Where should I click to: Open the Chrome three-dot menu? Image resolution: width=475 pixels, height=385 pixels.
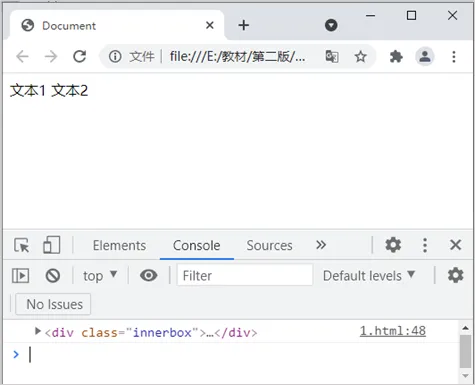[x=454, y=56]
